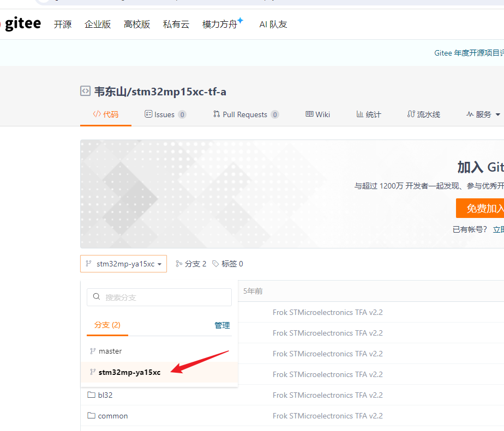Open the 统计 statistics tab

(369, 114)
